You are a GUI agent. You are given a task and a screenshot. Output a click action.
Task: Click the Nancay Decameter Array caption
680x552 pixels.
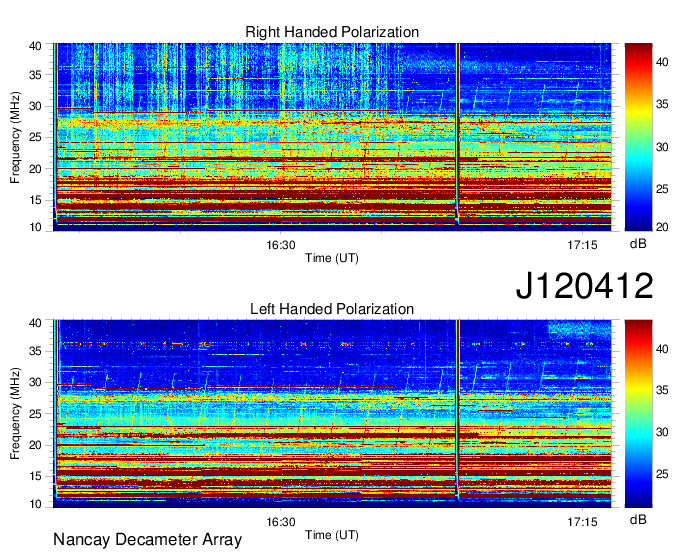pos(147,539)
